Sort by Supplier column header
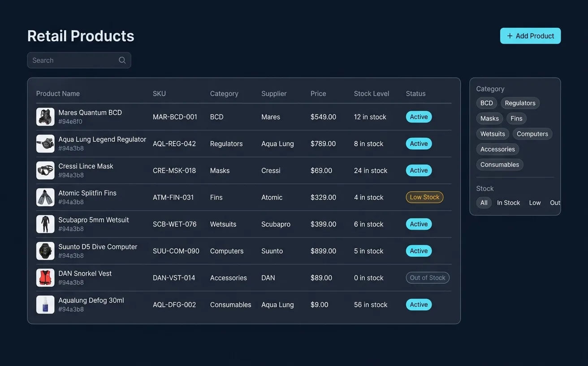The image size is (588, 366). 274,94
